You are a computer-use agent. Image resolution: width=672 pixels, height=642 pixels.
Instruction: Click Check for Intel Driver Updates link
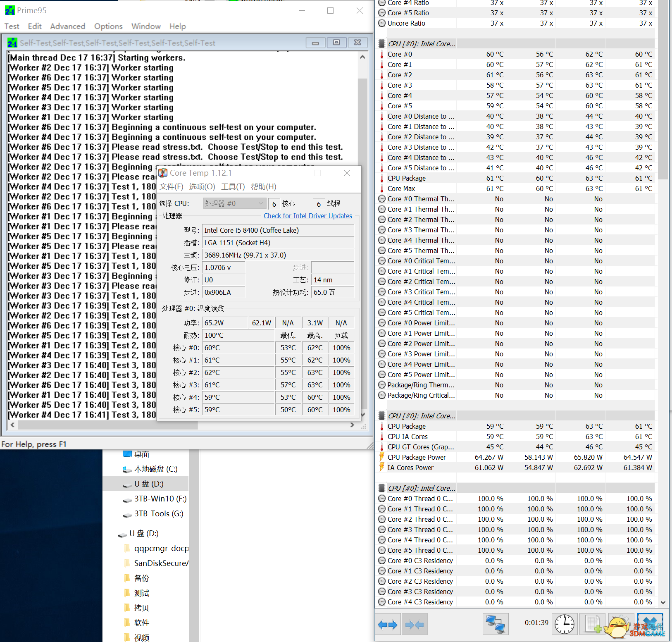[x=308, y=216]
